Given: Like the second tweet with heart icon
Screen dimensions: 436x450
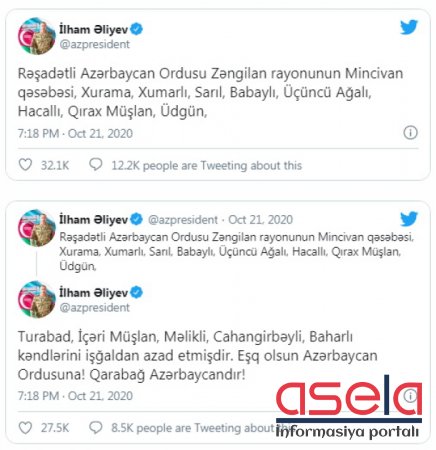Looking at the screenshot, I should [x=25, y=427].
